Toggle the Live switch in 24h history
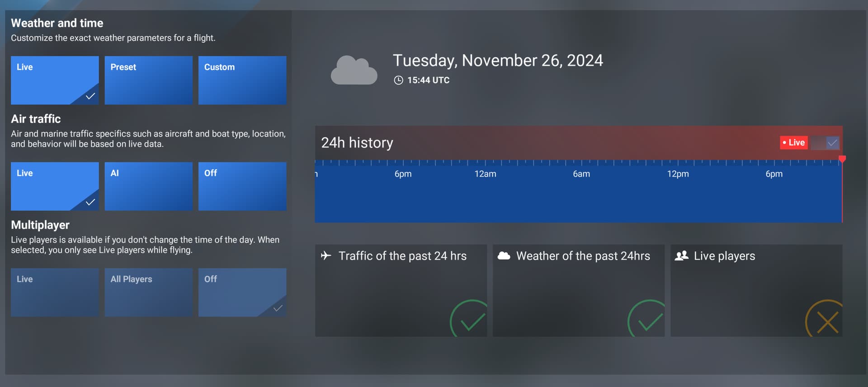The height and width of the screenshot is (387, 868). click(x=825, y=143)
